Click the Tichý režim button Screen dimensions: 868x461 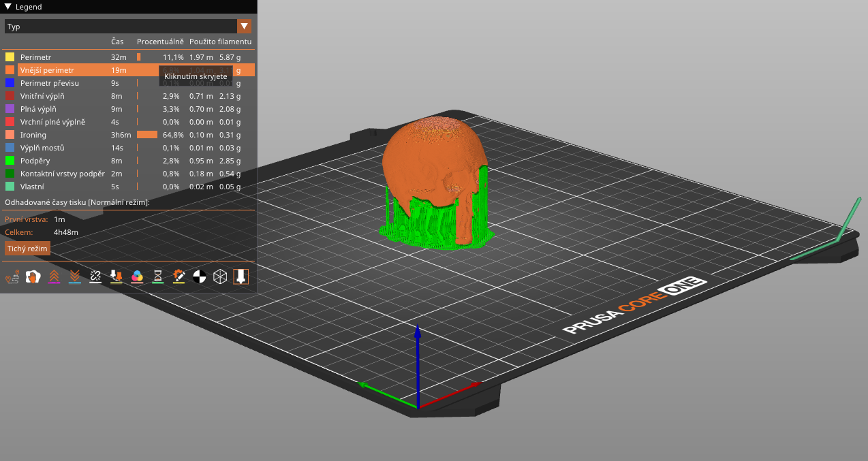[27, 249]
